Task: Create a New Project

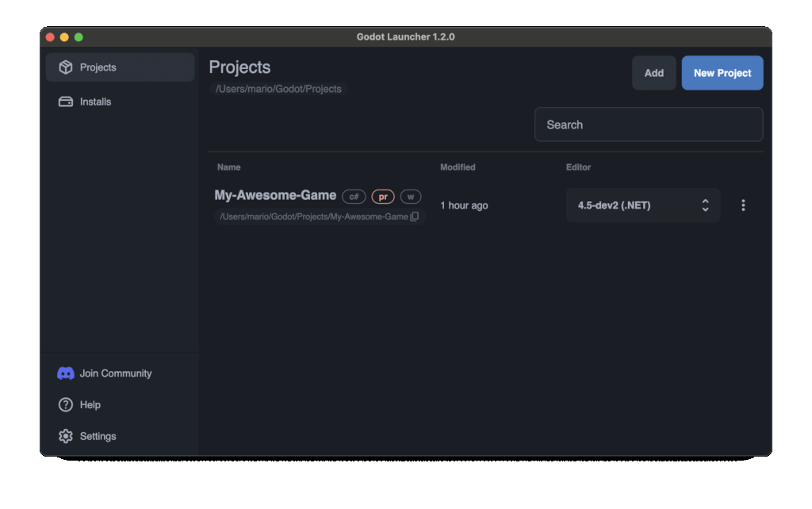Action: tap(722, 73)
